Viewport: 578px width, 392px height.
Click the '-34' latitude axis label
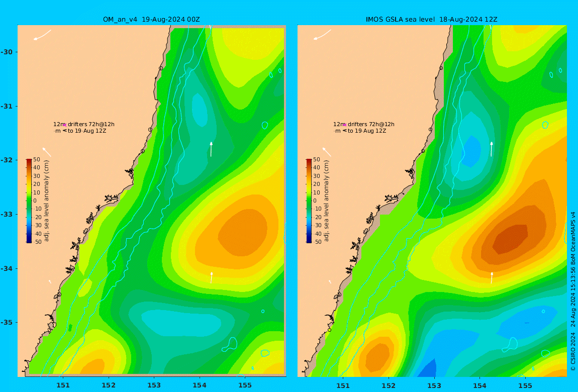[x=7, y=268]
